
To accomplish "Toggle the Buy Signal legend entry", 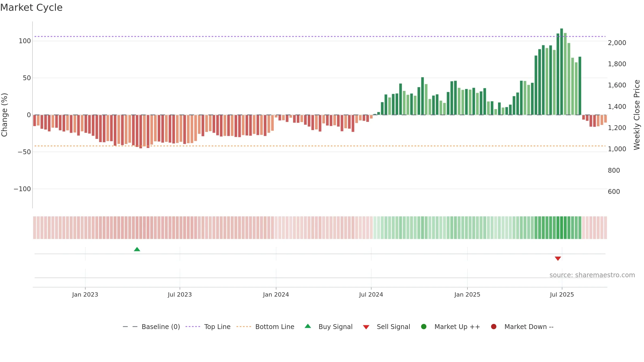I will pos(329,327).
